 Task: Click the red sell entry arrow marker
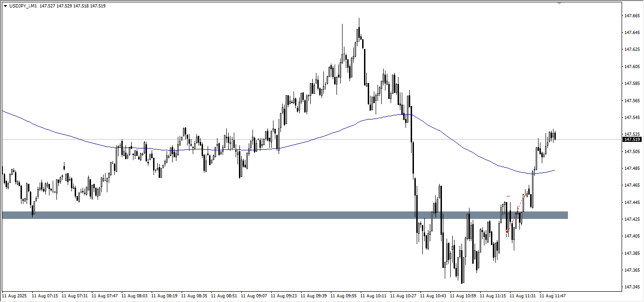pos(507,232)
